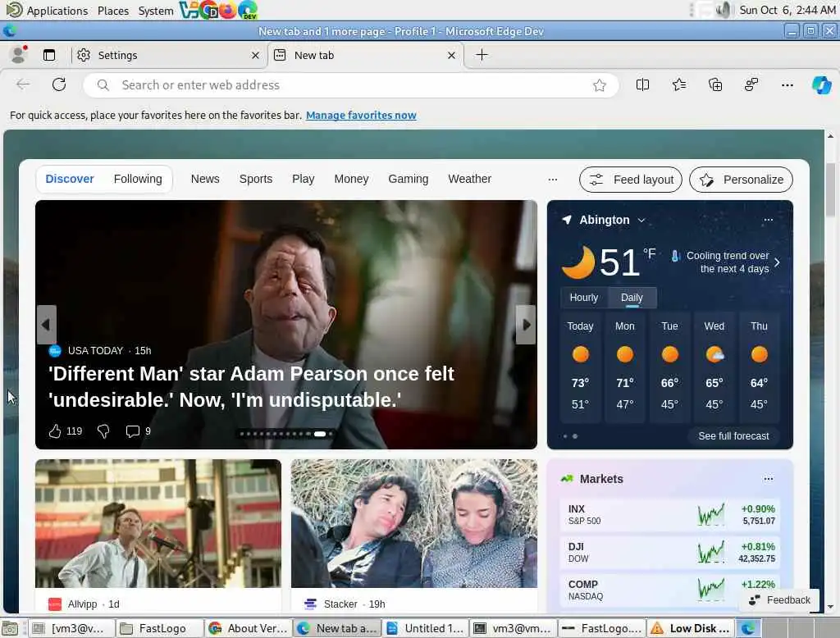Open the tab actions menu icon
Image resolution: width=840 pixels, height=638 pixels.
(x=49, y=55)
